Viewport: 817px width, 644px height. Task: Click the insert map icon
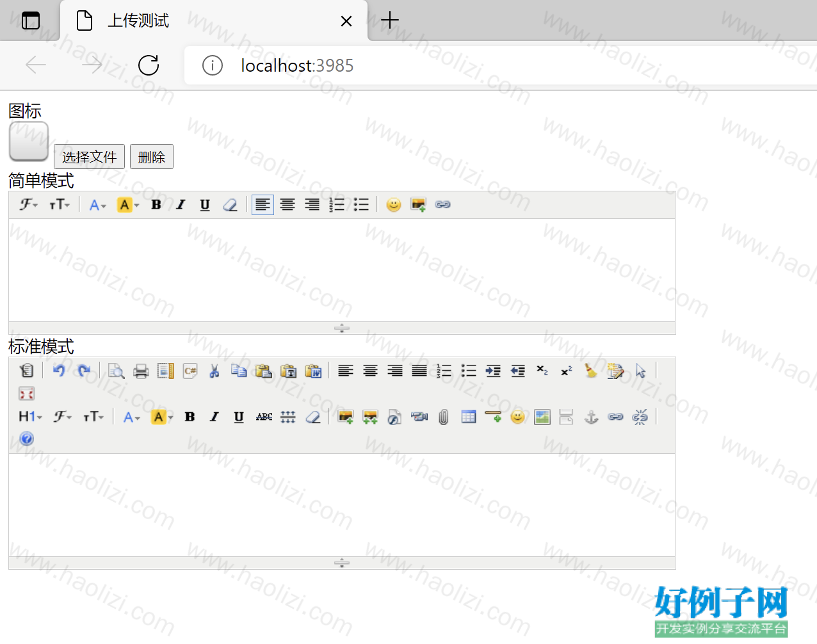(x=542, y=417)
